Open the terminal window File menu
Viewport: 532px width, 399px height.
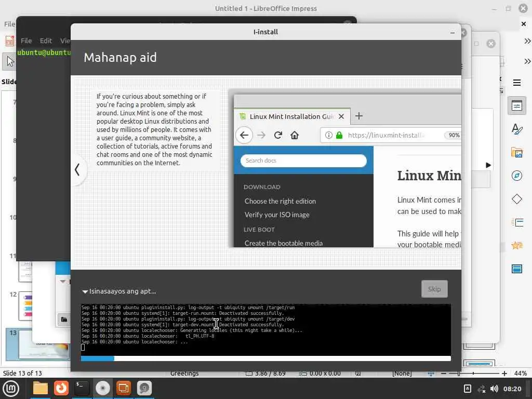26,41
